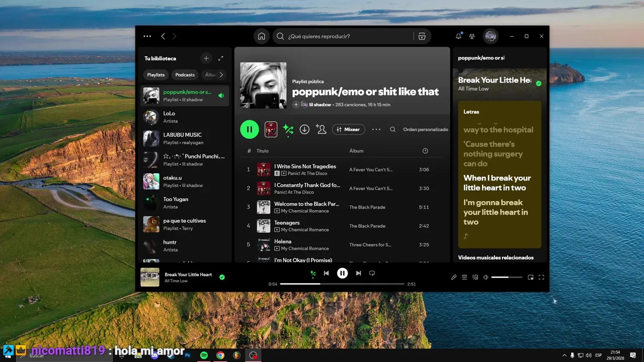Skip to previous track
The height and width of the screenshot is (362, 644).
point(327,273)
